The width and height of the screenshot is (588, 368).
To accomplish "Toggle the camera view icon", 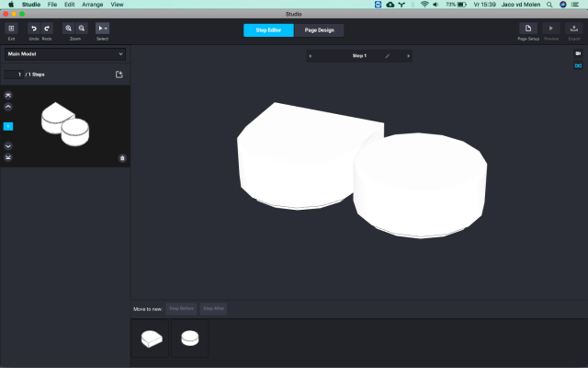I will tap(578, 54).
